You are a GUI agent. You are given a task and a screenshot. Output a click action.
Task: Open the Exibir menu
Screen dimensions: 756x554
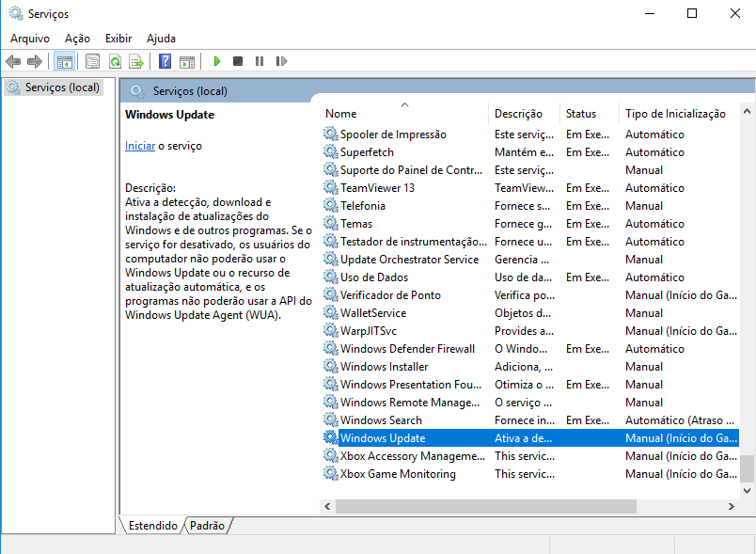[118, 39]
